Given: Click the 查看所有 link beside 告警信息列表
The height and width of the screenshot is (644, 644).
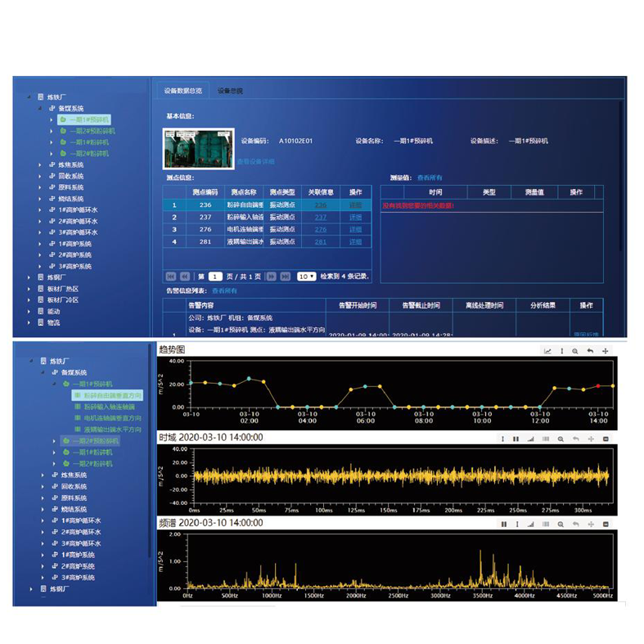Looking at the screenshot, I should (x=225, y=290).
